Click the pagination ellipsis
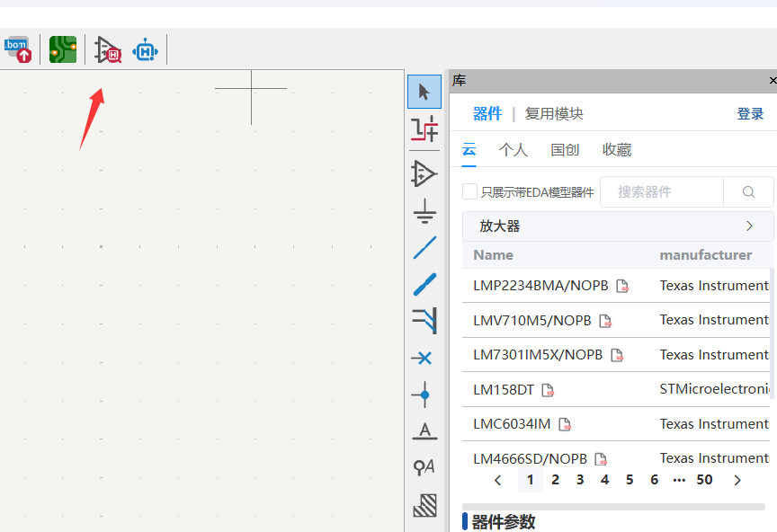 pos(679,480)
